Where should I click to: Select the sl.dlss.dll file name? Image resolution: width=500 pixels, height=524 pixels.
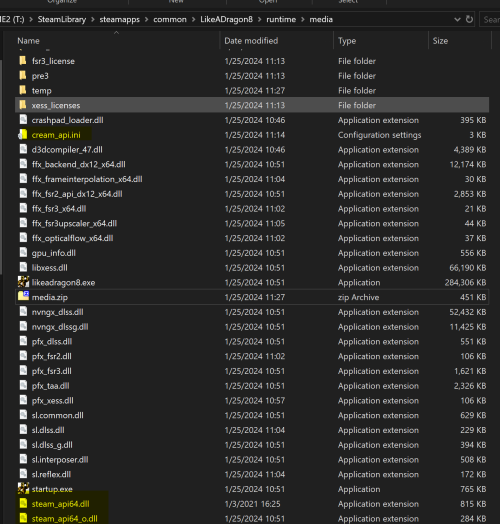[48, 430]
